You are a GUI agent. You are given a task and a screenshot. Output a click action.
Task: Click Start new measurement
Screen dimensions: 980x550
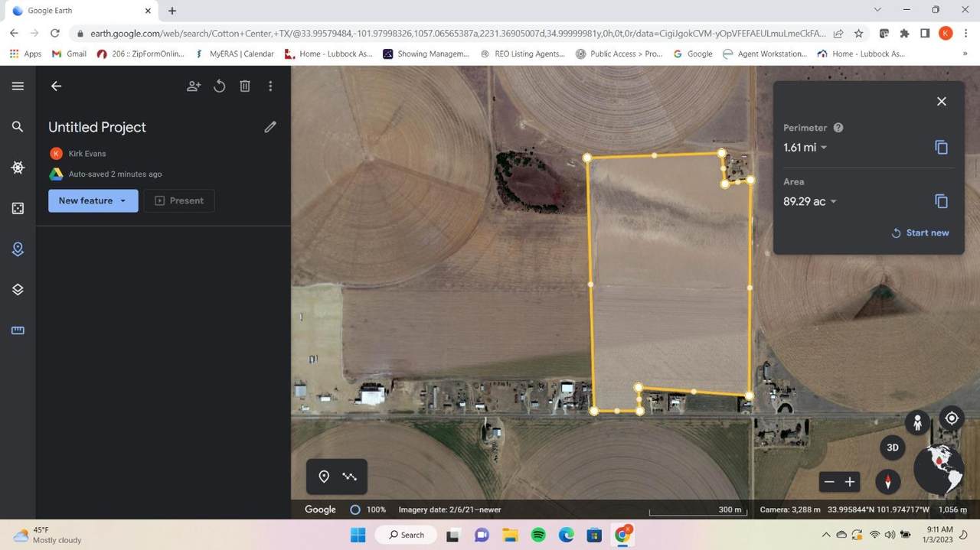click(920, 233)
